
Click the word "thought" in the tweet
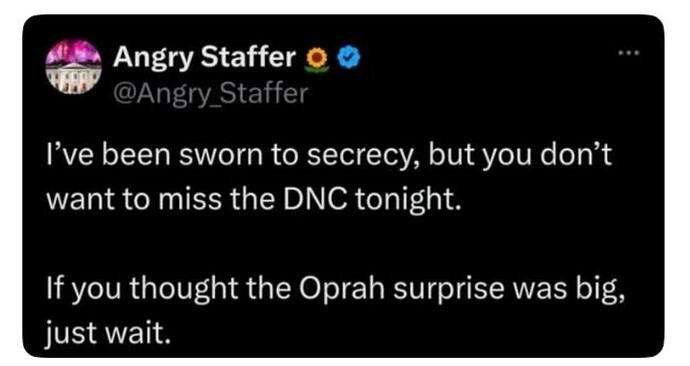point(183,289)
